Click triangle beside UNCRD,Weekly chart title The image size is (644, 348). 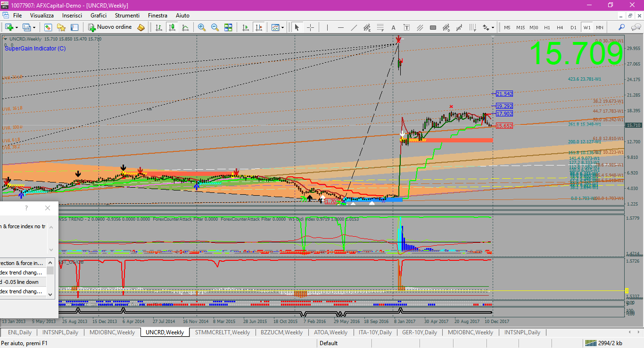click(5, 39)
